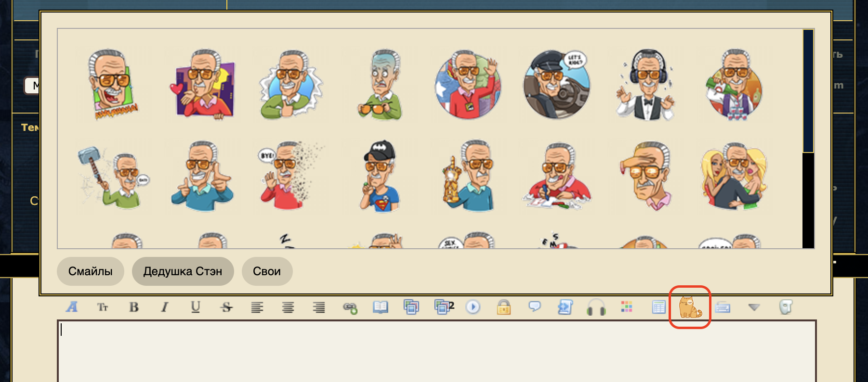
Task: Pick the Stan in Batman cap sticker
Action: coord(380,176)
